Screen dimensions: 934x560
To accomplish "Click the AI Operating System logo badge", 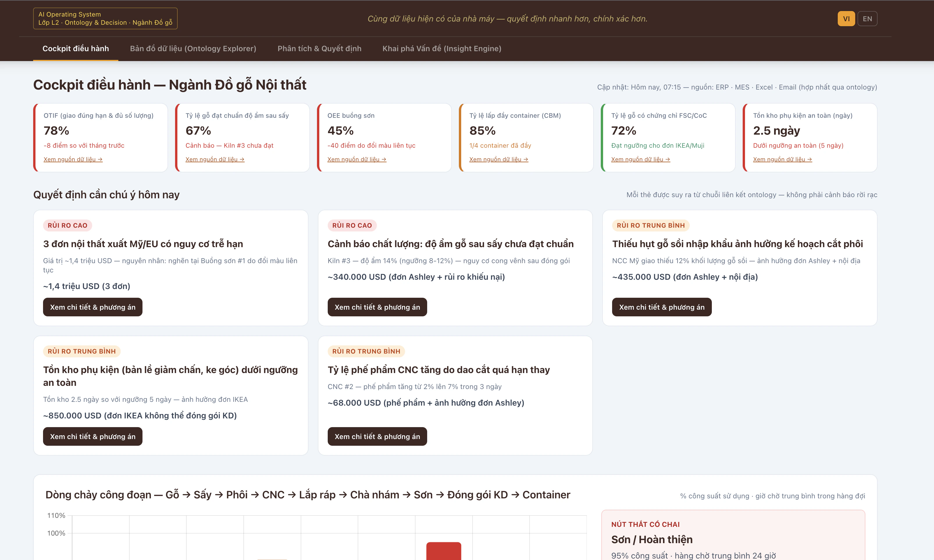I will [x=105, y=19].
